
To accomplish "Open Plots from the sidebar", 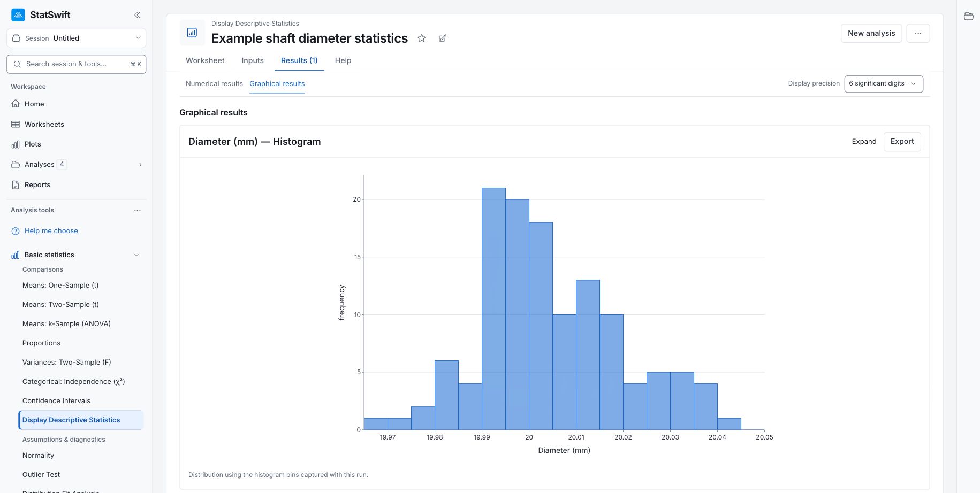I will click(33, 144).
